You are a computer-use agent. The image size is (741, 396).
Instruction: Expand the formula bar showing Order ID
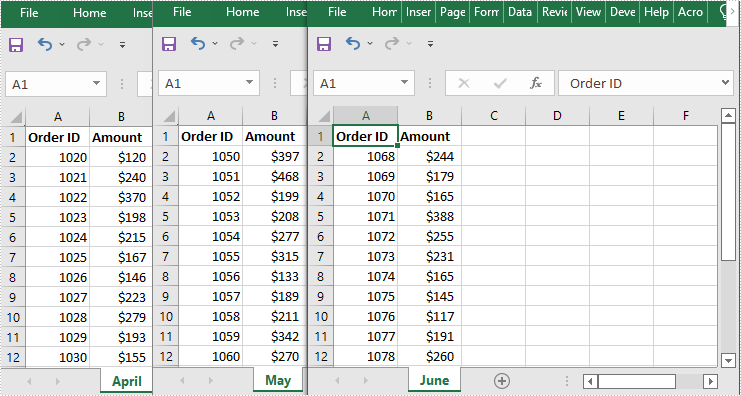(x=726, y=83)
